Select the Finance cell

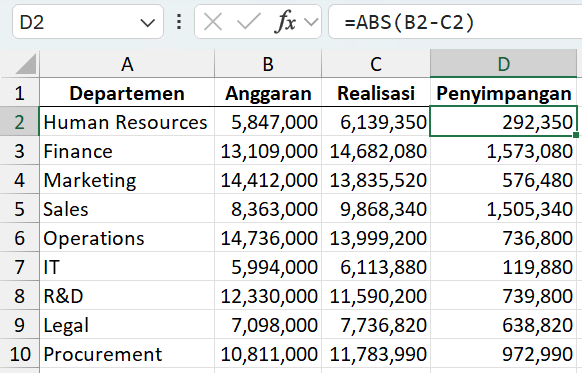pos(127,151)
